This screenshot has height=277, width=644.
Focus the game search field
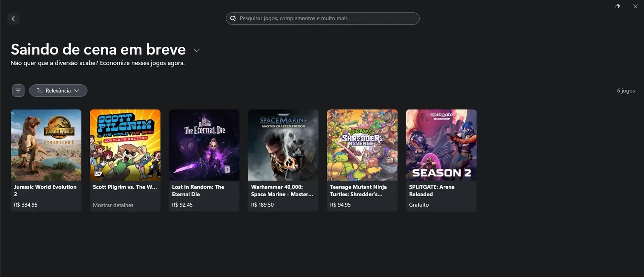[322, 18]
